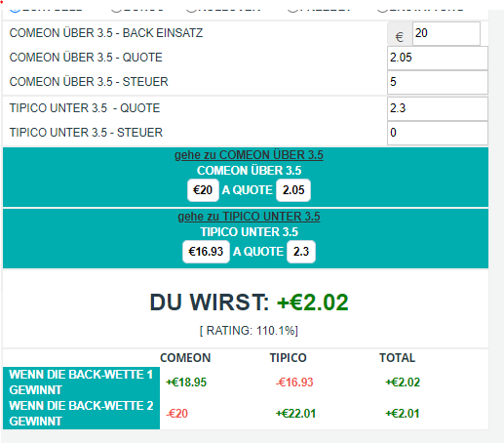This screenshot has width=504, height=443.
Task: Click the white 'TIPICO UNTER 3.5' heading in the teal box
Action: [x=249, y=232]
